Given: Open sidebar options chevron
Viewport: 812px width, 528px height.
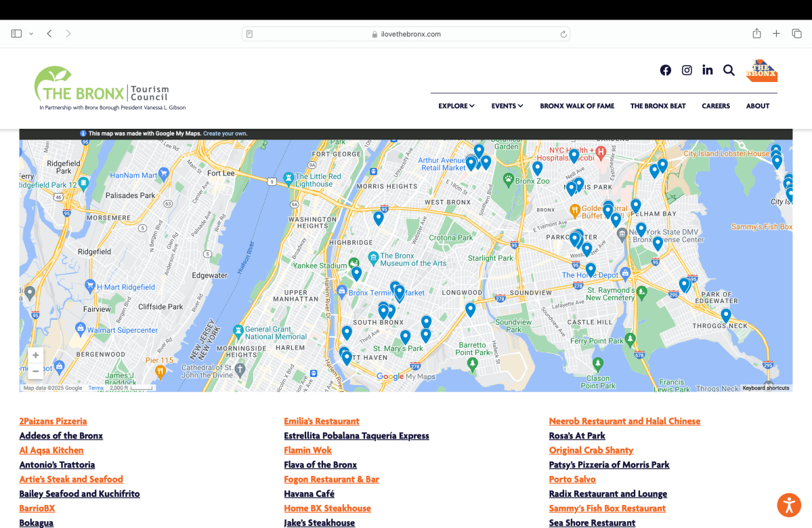Looking at the screenshot, I should 31,34.
